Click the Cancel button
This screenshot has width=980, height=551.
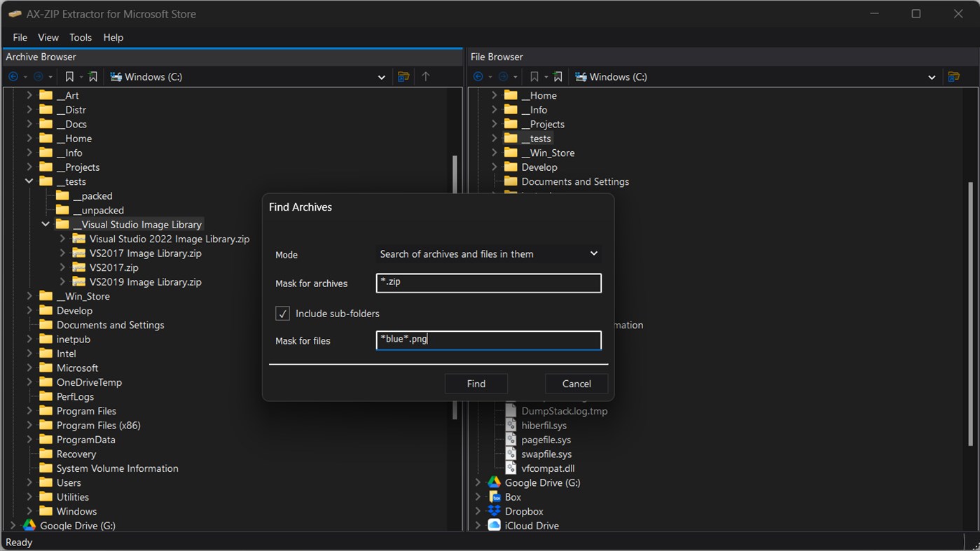point(576,384)
